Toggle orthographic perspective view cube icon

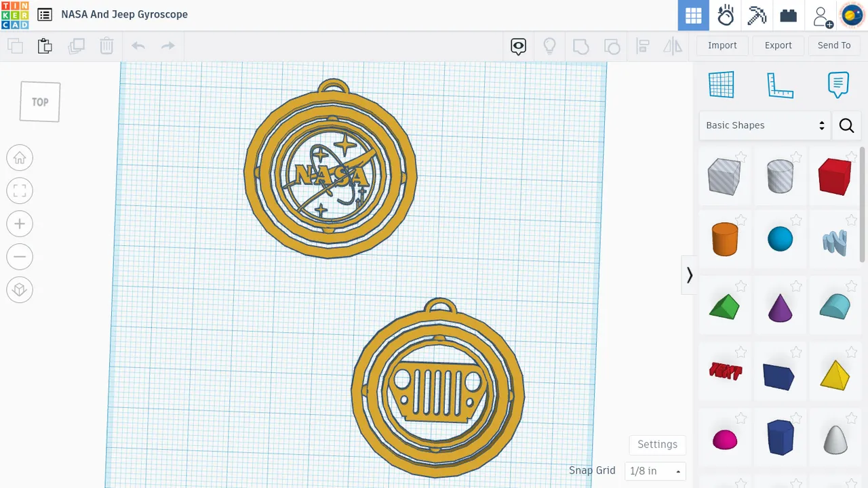pyautogui.click(x=20, y=290)
